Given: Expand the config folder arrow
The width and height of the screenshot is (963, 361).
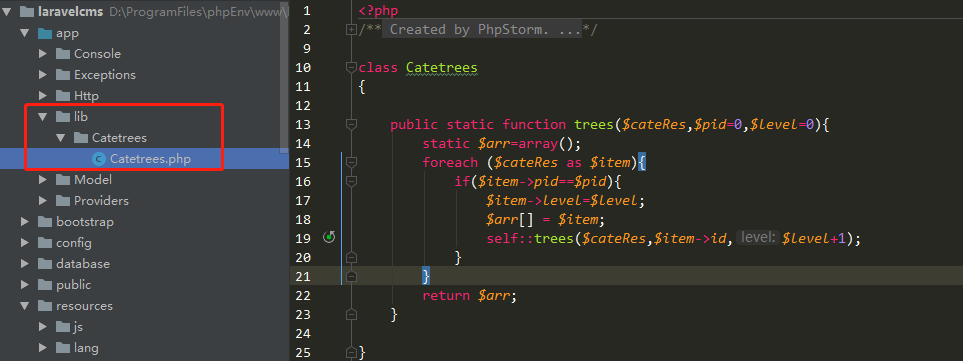Looking at the screenshot, I should tap(25, 243).
